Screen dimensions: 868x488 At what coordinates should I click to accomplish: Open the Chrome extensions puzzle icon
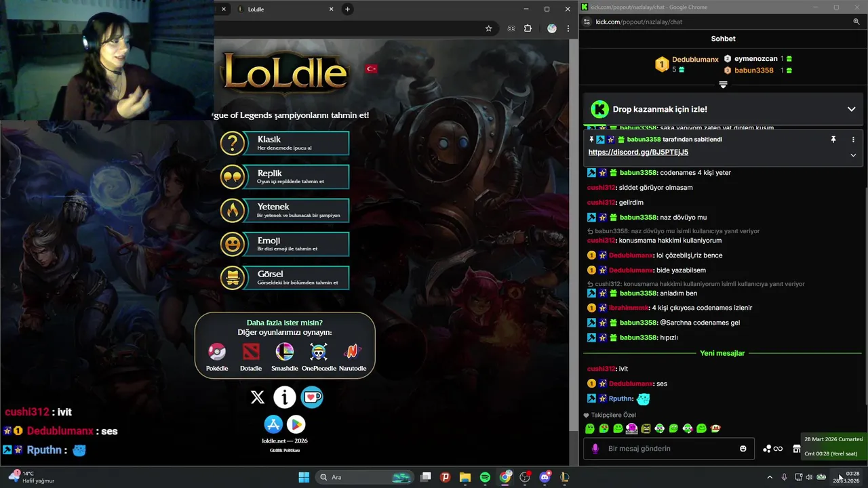click(x=528, y=28)
